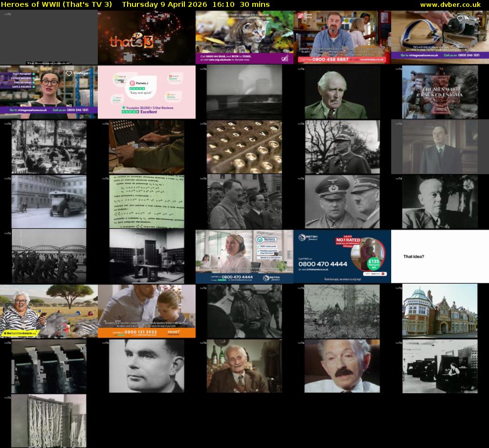Open the Bletchley Park mansion thumbnail

pyautogui.click(x=439, y=311)
